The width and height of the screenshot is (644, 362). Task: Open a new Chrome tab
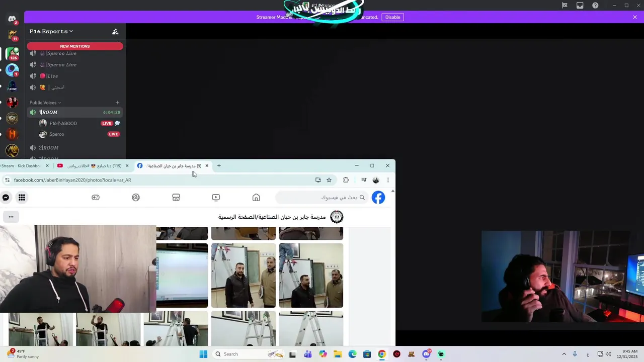pos(219,166)
